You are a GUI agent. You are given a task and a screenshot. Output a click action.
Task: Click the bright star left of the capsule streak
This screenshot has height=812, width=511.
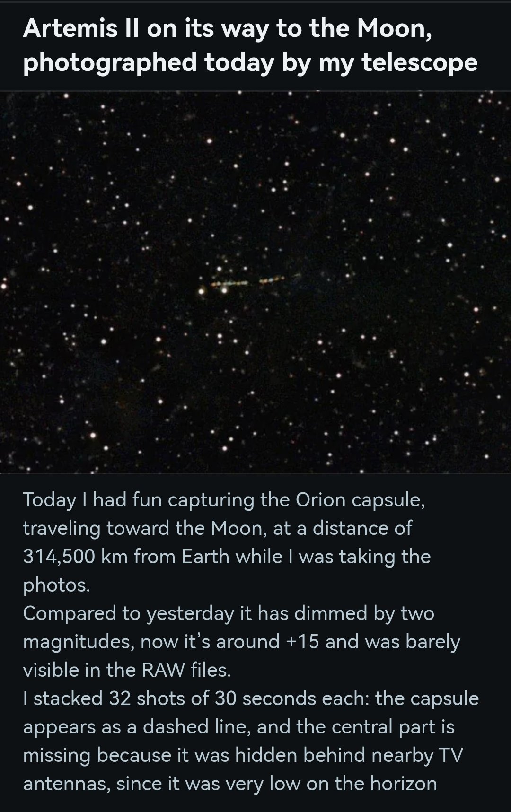(x=202, y=291)
